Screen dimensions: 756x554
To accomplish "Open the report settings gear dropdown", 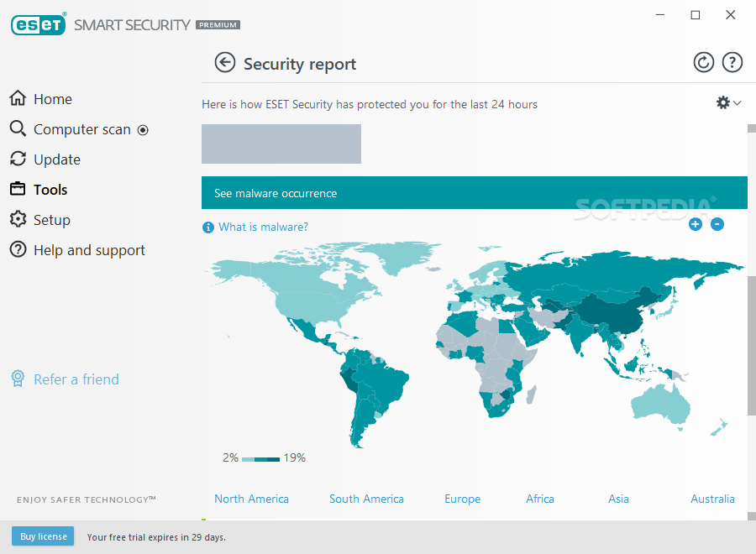I will click(728, 102).
